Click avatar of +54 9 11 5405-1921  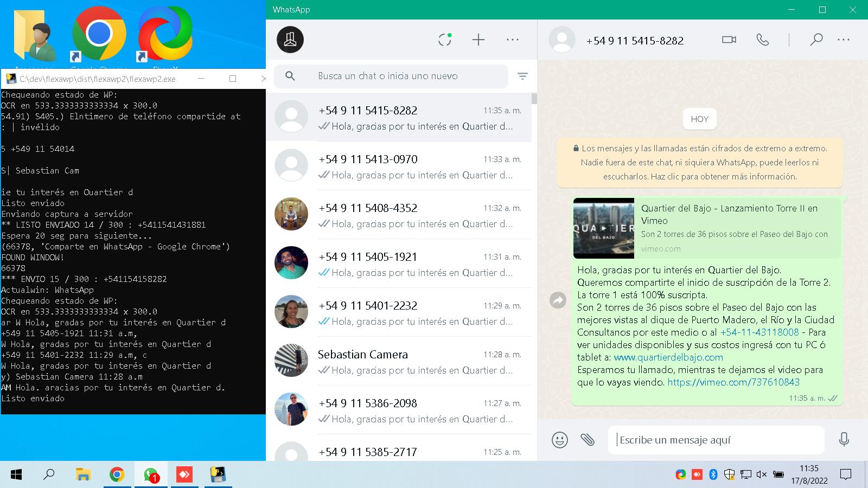pos(291,262)
